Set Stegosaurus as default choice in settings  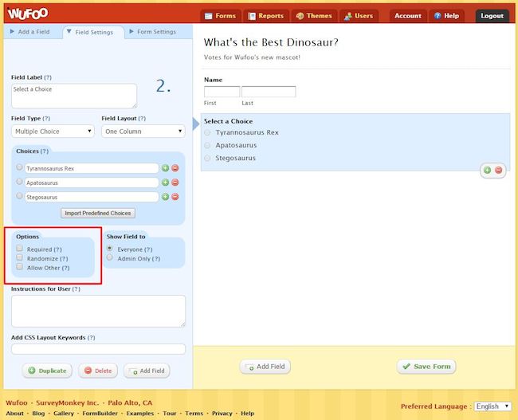[19, 196]
